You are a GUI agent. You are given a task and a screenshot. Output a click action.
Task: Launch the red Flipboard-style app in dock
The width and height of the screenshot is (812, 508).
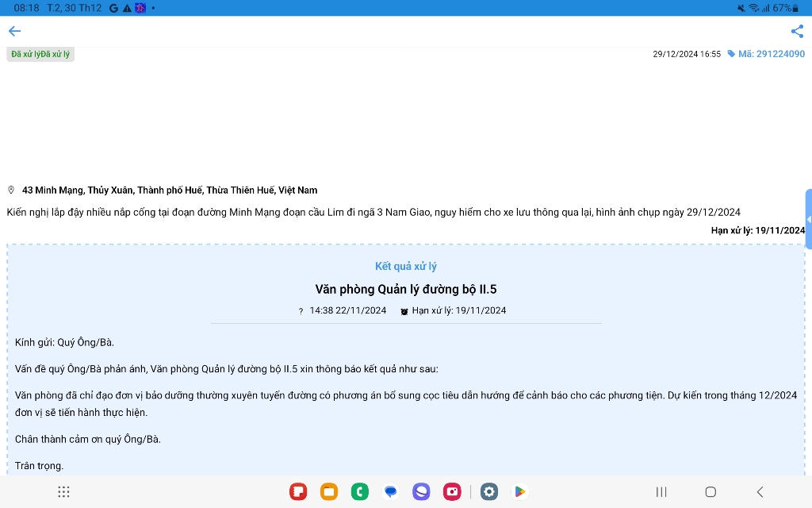click(x=298, y=492)
